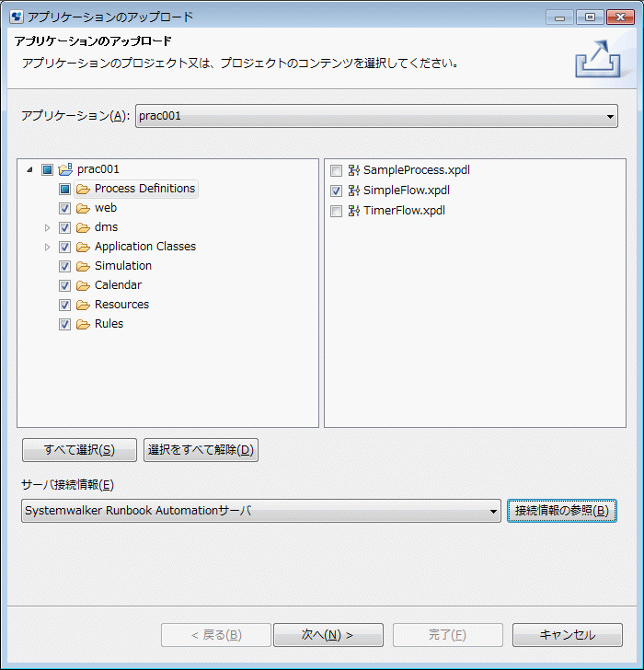Click the dms folder icon
644x670 pixels.
tap(83, 227)
